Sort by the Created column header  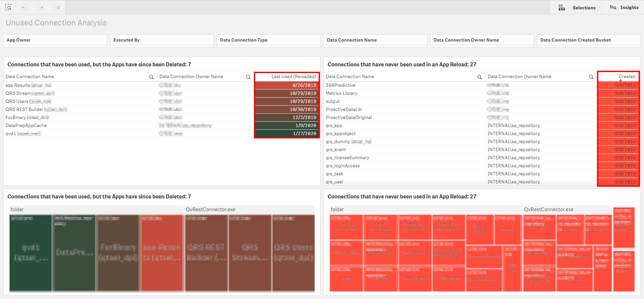627,77
